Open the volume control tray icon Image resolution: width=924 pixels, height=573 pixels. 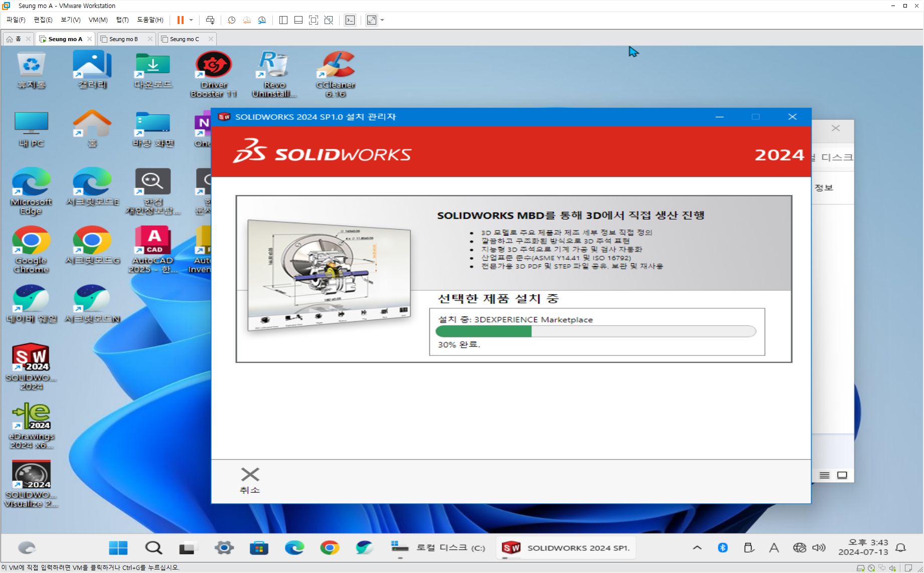click(819, 548)
